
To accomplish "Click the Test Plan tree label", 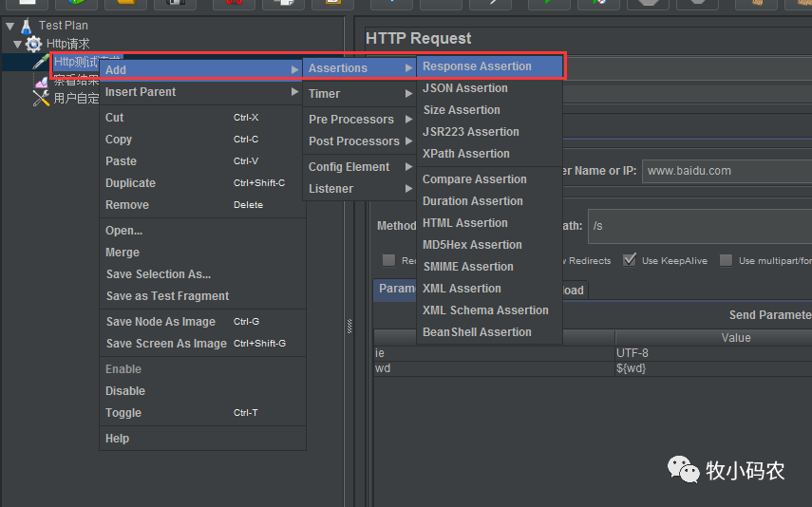I will click(64, 26).
